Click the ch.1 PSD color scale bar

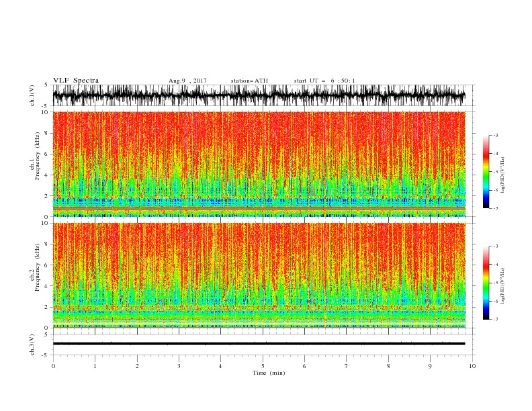coord(486,172)
